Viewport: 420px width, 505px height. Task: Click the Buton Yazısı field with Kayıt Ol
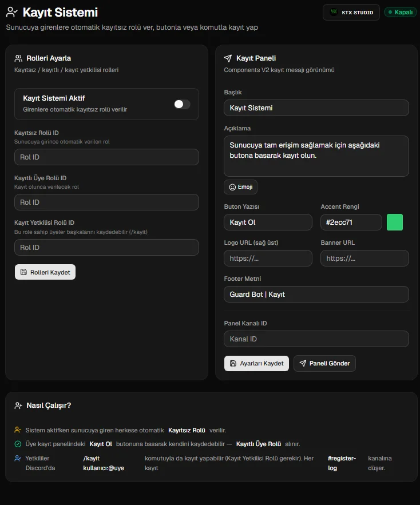(268, 222)
